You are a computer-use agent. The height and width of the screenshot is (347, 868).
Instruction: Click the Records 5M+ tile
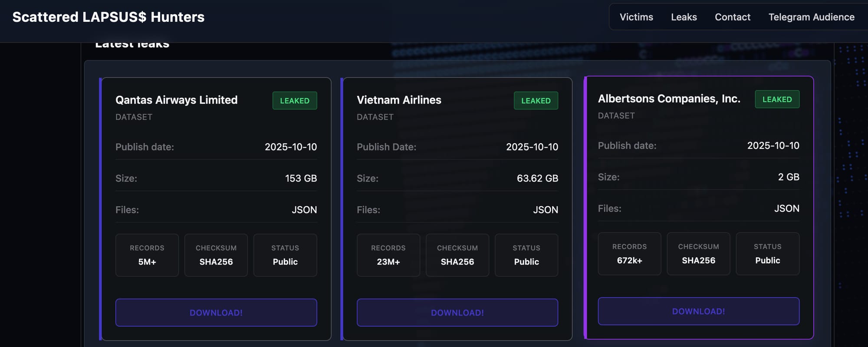click(147, 255)
